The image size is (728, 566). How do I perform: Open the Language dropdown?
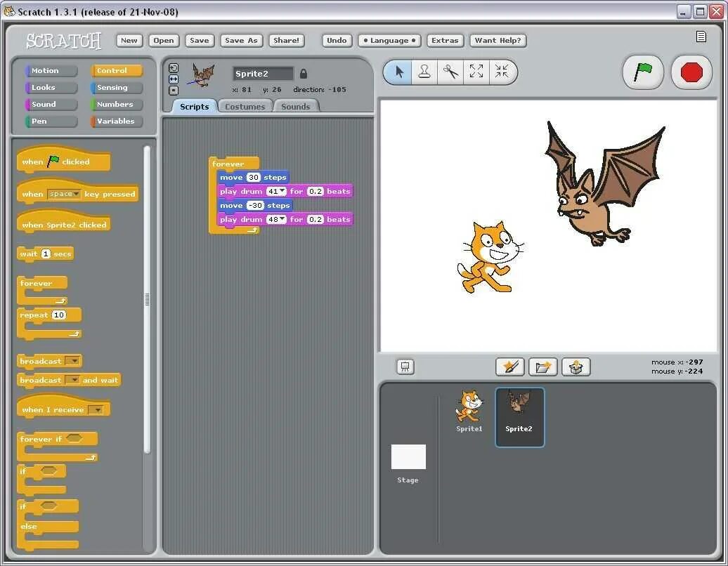pyautogui.click(x=389, y=40)
